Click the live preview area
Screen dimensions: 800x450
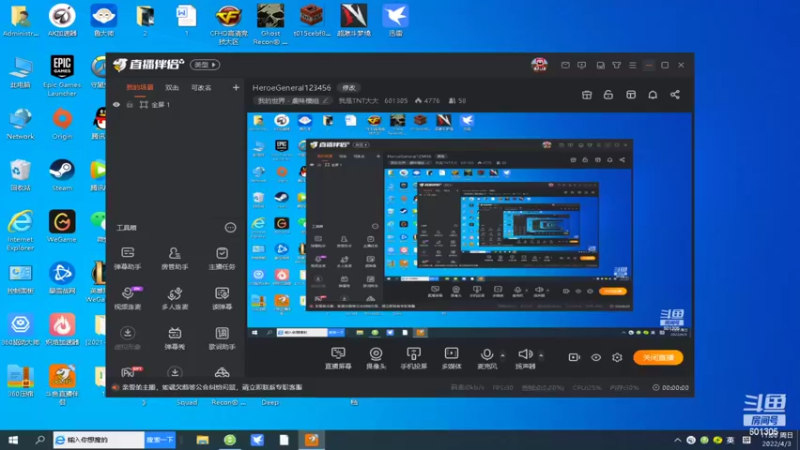pos(469,226)
